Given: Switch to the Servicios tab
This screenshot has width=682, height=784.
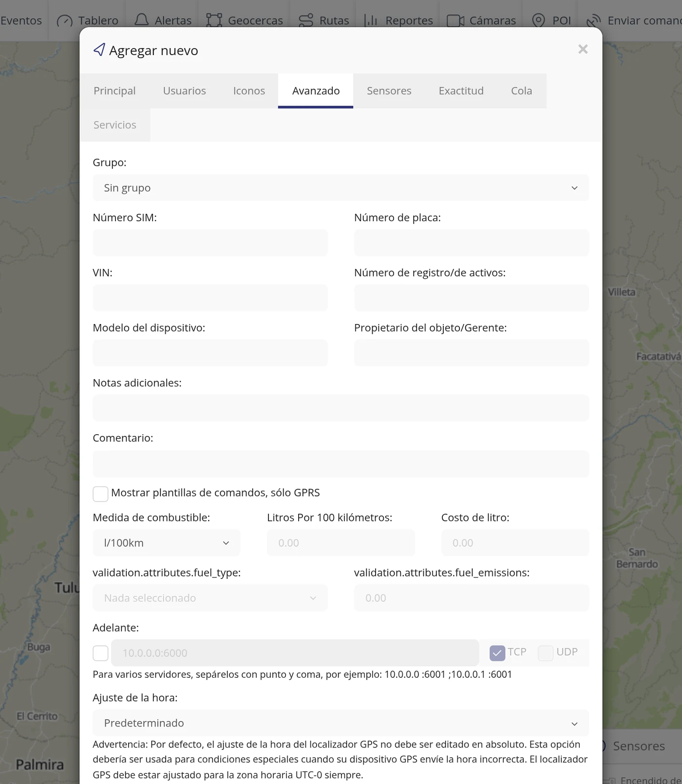Looking at the screenshot, I should point(114,125).
